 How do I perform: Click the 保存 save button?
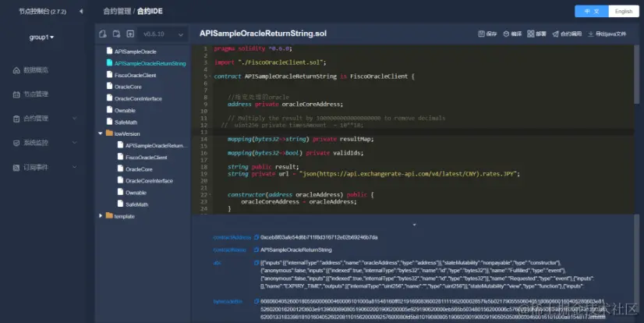(487, 34)
